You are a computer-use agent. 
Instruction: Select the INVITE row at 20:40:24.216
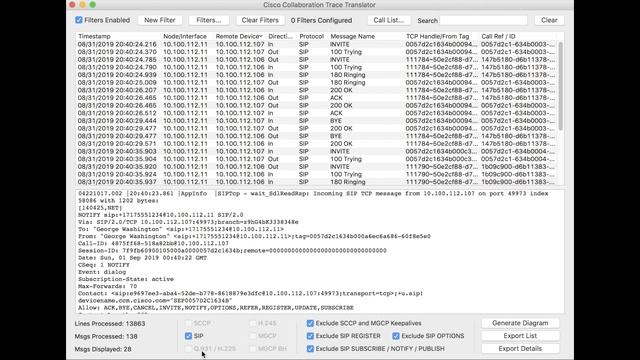click(x=316, y=44)
